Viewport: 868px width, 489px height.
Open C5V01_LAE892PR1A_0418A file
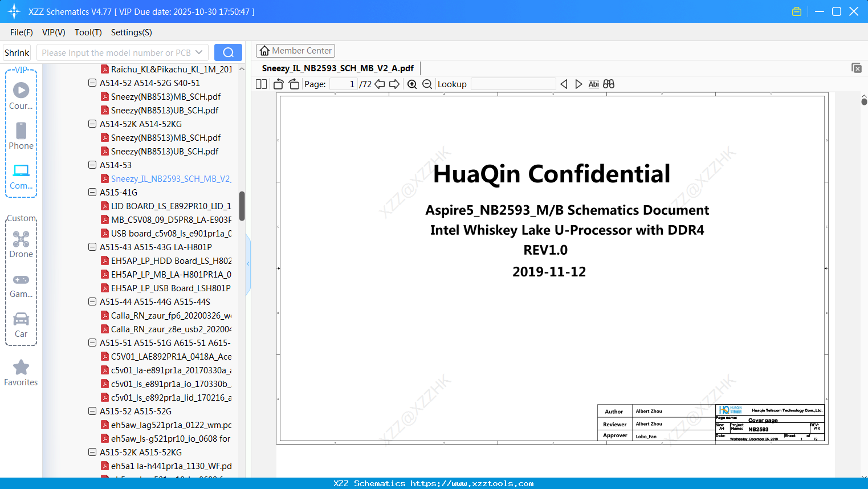(166, 356)
